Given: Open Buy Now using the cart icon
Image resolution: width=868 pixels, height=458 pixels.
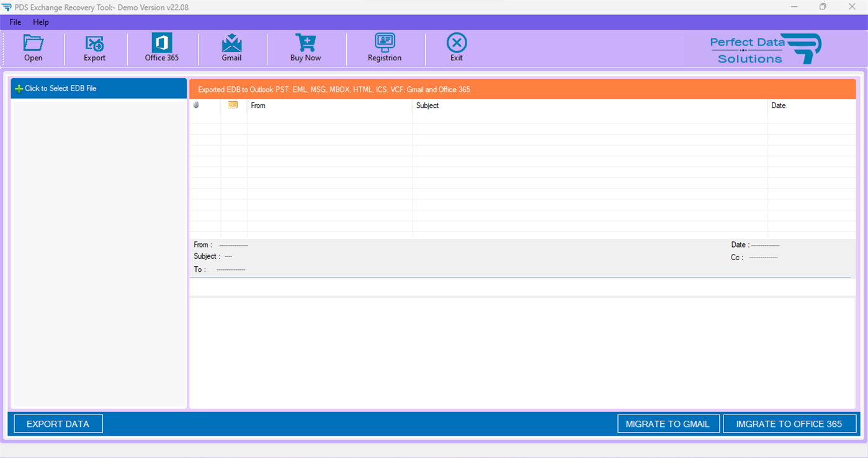Looking at the screenshot, I should click(305, 48).
